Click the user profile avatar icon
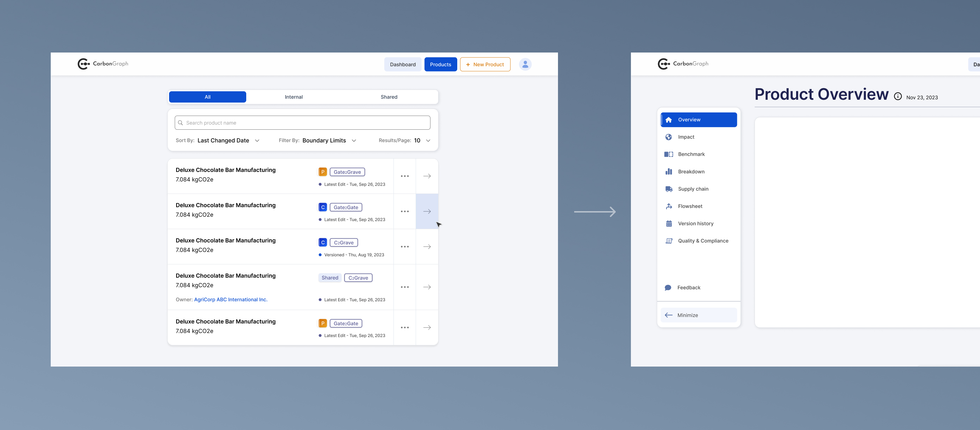This screenshot has width=980, height=430. [x=525, y=64]
